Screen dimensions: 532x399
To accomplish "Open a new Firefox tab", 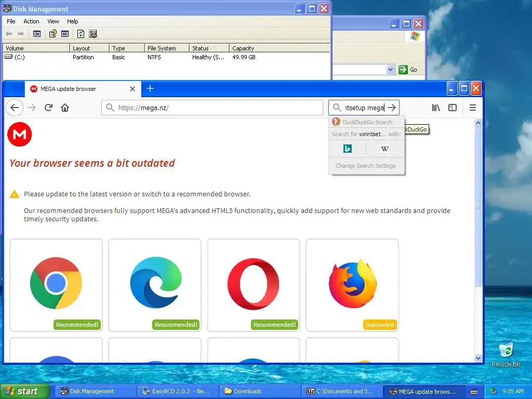I will pos(150,88).
